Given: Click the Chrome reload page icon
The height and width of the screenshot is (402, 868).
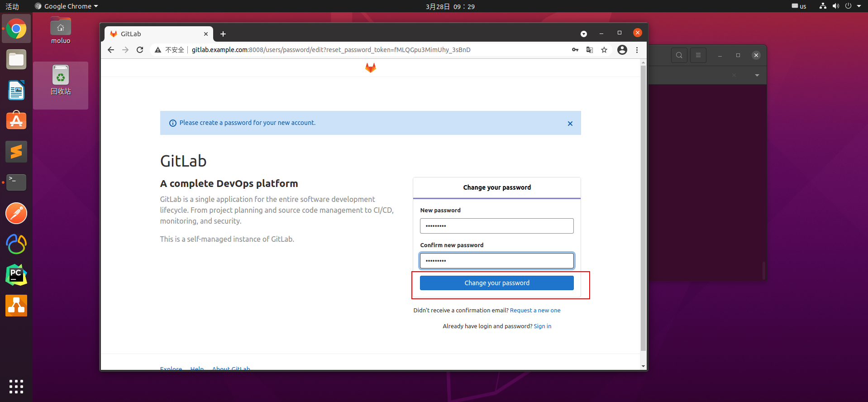Looking at the screenshot, I should click(x=140, y=50).
